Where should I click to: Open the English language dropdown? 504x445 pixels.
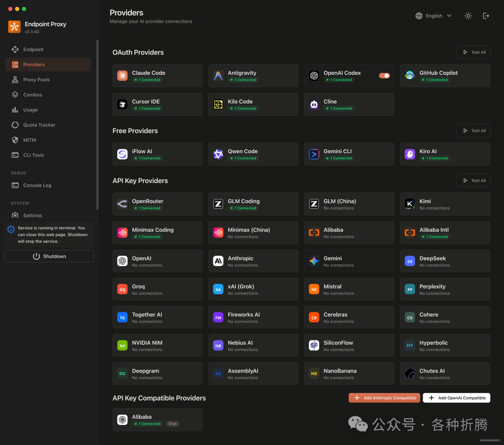[433, 16]
